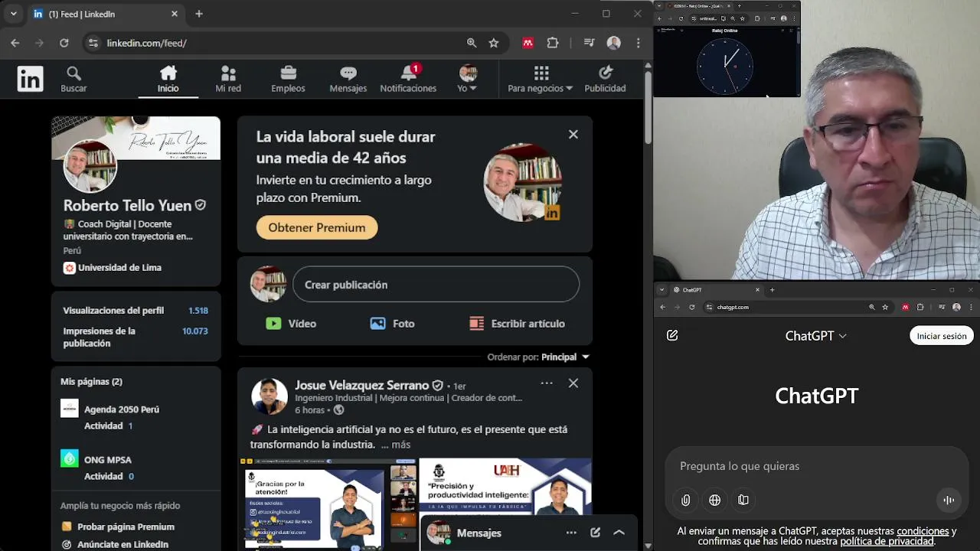Dismiss the Premium promo card
The image size is (980, 551).
(x=573, y=135)
